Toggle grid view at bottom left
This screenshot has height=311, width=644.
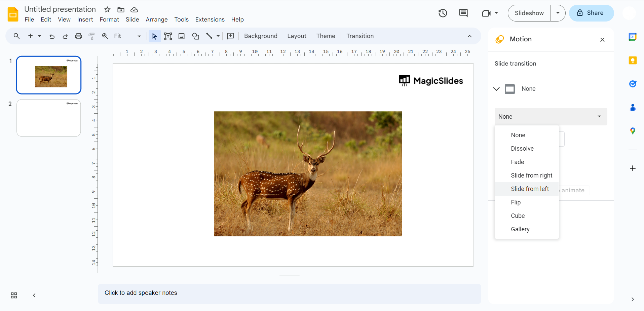[x=14, y=295]
